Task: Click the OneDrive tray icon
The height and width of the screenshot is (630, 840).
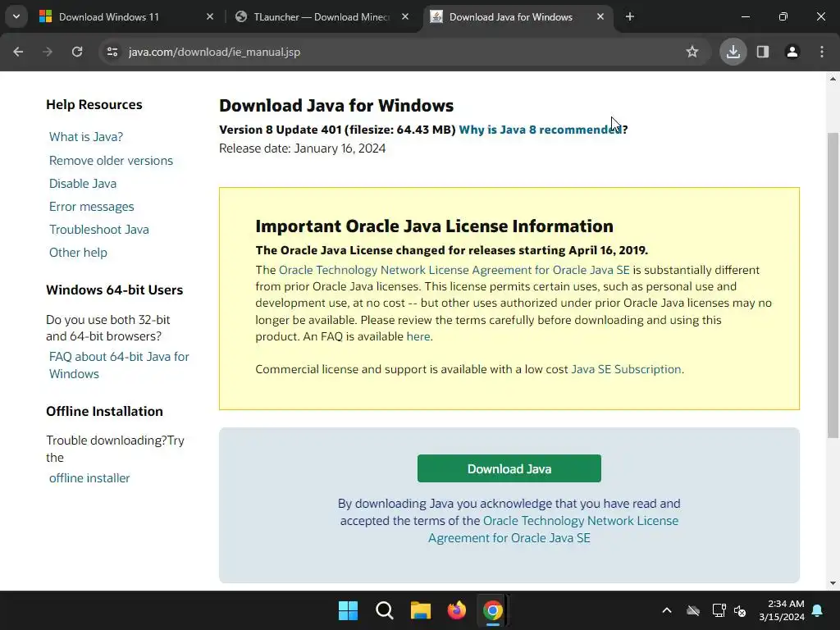Action: 693,610
